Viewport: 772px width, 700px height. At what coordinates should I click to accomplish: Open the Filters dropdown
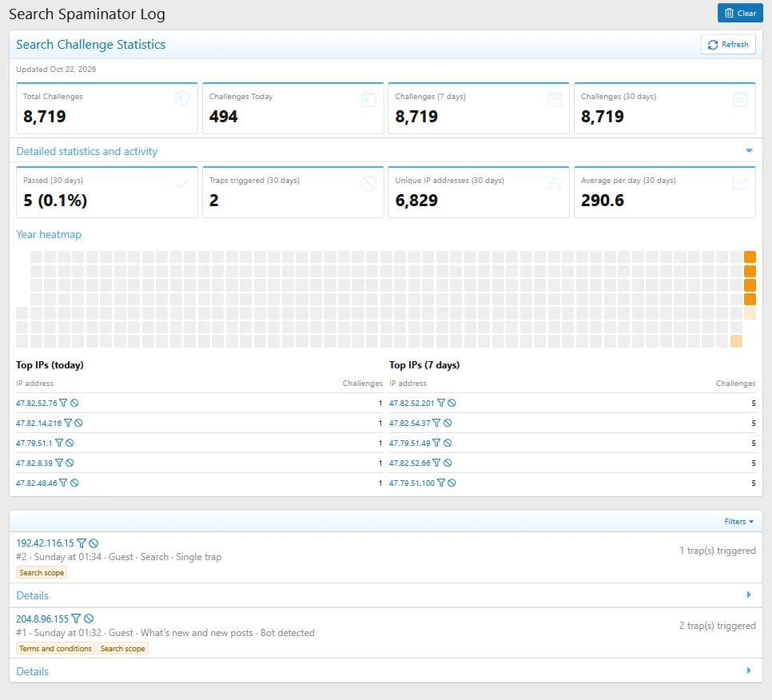[738, 521]
